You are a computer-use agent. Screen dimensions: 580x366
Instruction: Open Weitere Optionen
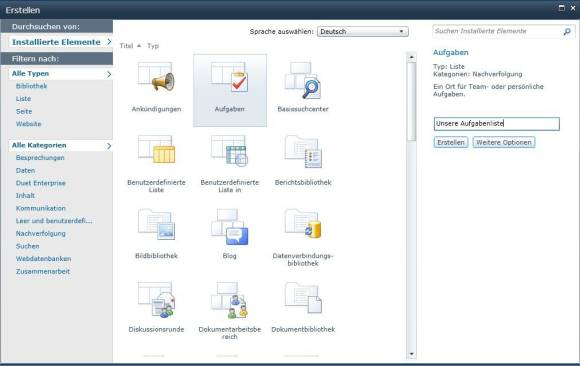[504, 142]
